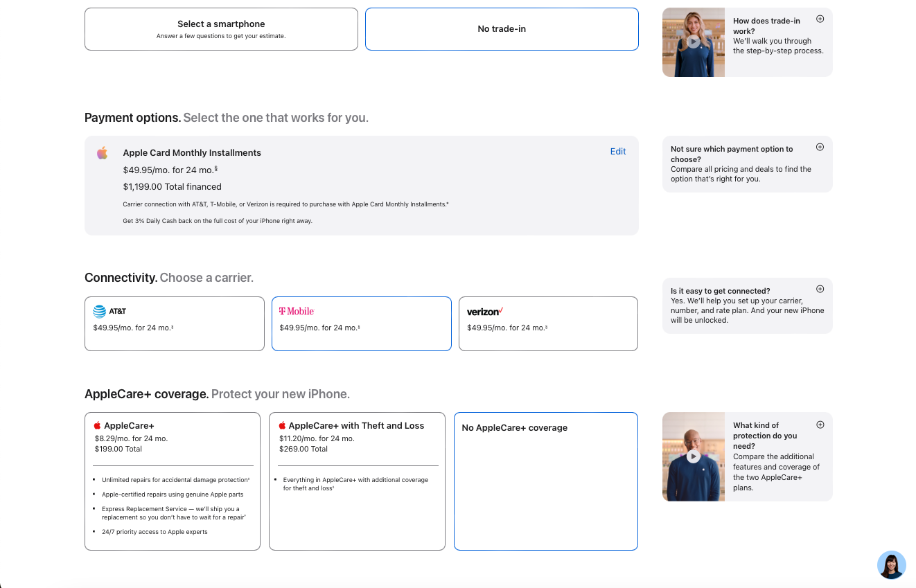This screenshot has width=916, height=588.
Task: Choose AppleCare+ with Theft and Loss plan
Action: pos(357,481)
